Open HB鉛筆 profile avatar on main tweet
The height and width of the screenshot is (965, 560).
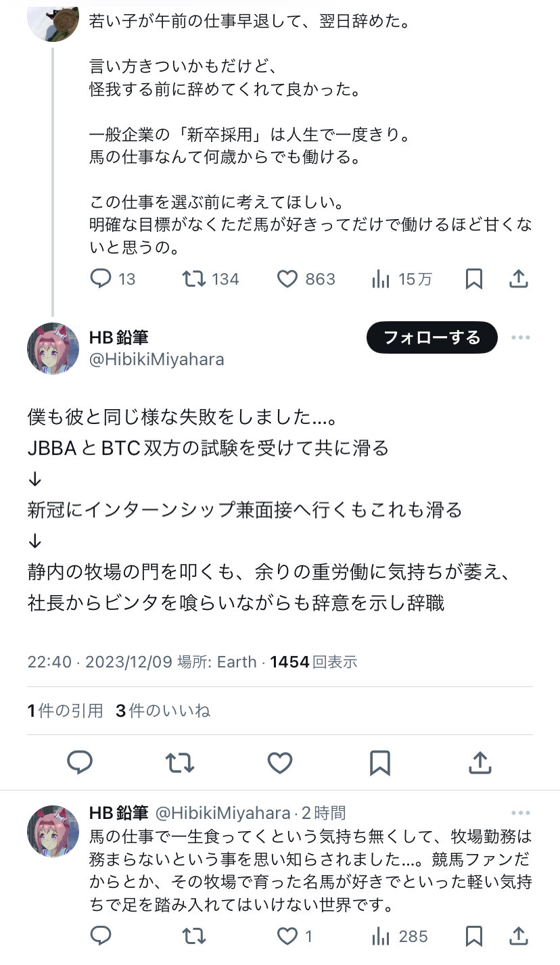53,348
